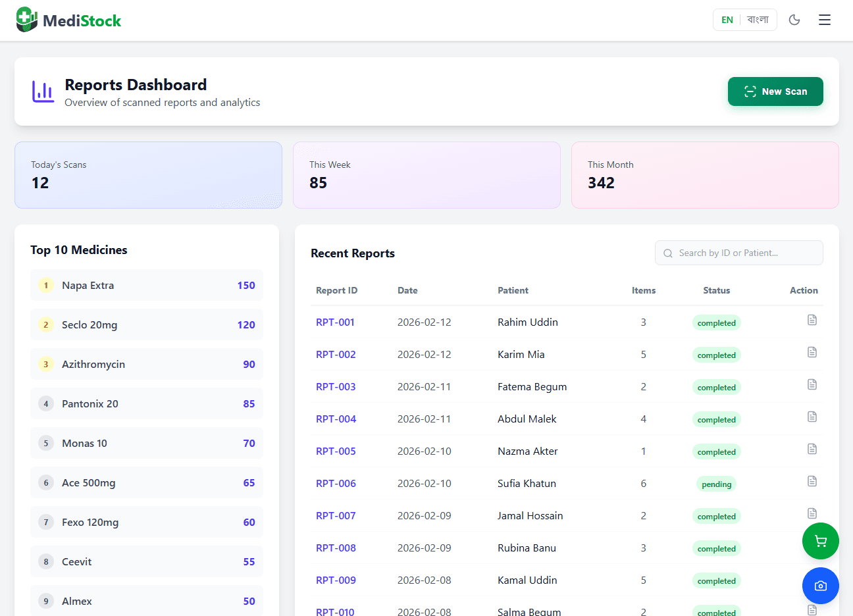Image resolution: width=853 pixels, height=616 pixels.
Task: Open document icon for RPT-006
Action: pos(812,481)
